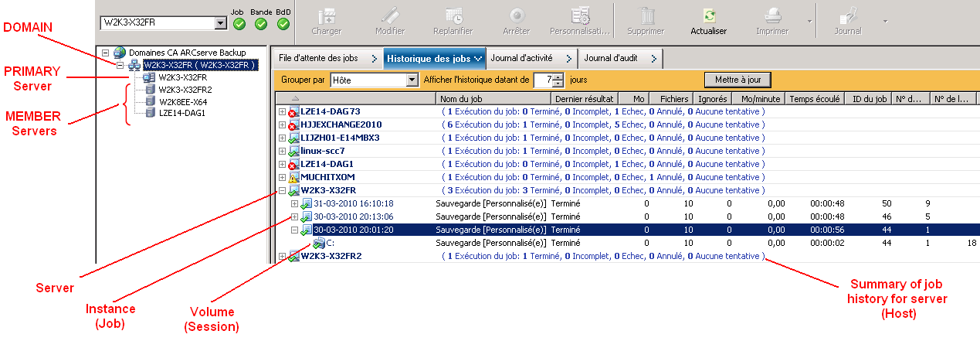Expand the MUCHITXOM host row
Image resolution: width=980 pixels, height=341 pixels.
click(x=282, y=178)
